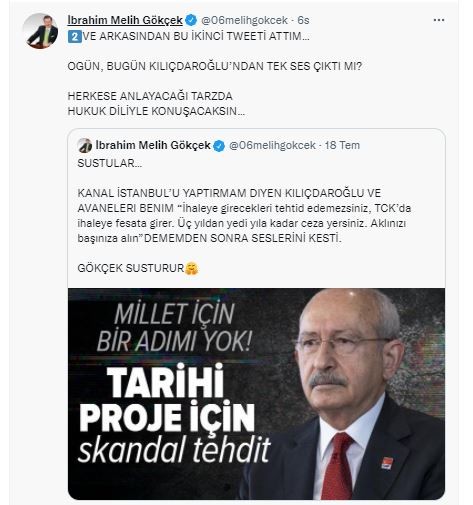Open the Kılıçdaroğlu news image

pos(256,394)
